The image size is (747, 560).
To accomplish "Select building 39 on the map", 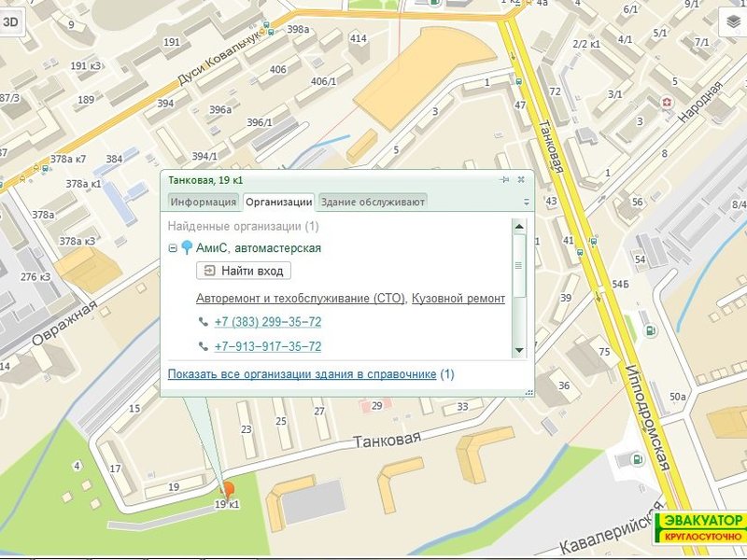I will tap(566, 298).
